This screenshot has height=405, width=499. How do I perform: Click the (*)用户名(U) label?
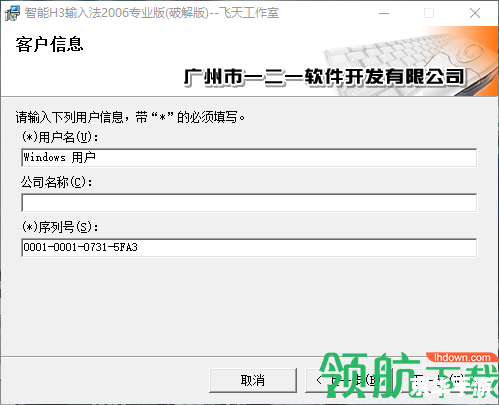pos(60,137)
